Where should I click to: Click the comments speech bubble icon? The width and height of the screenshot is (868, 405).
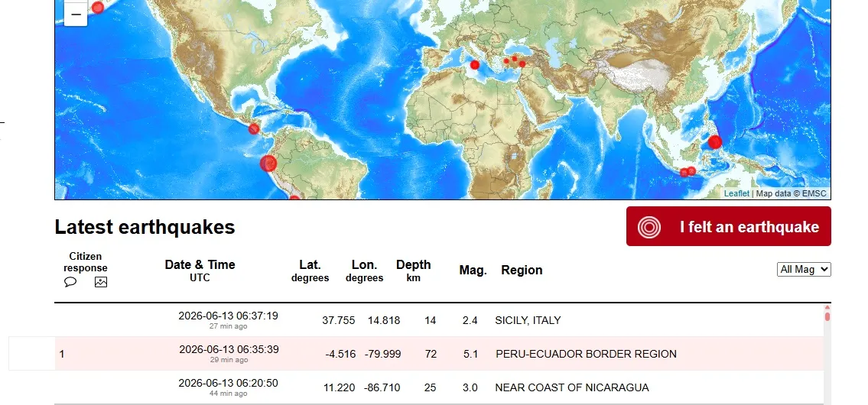point(70,282)
